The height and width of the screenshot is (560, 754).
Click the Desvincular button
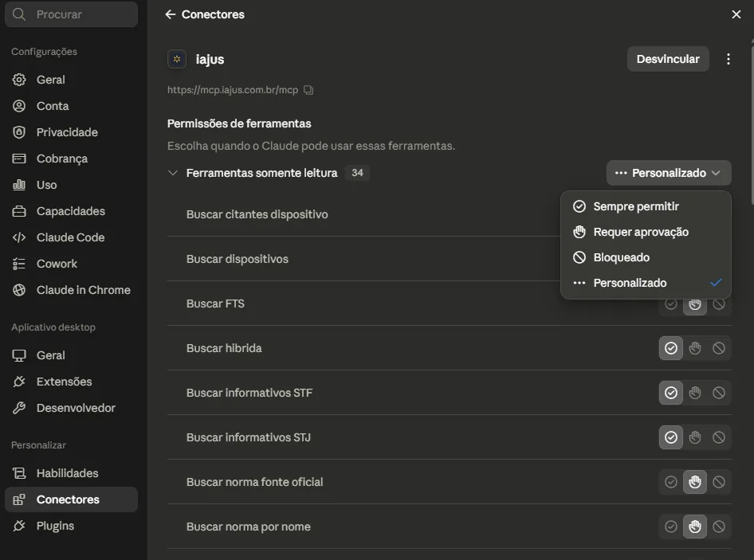click(x=667, y=59)
